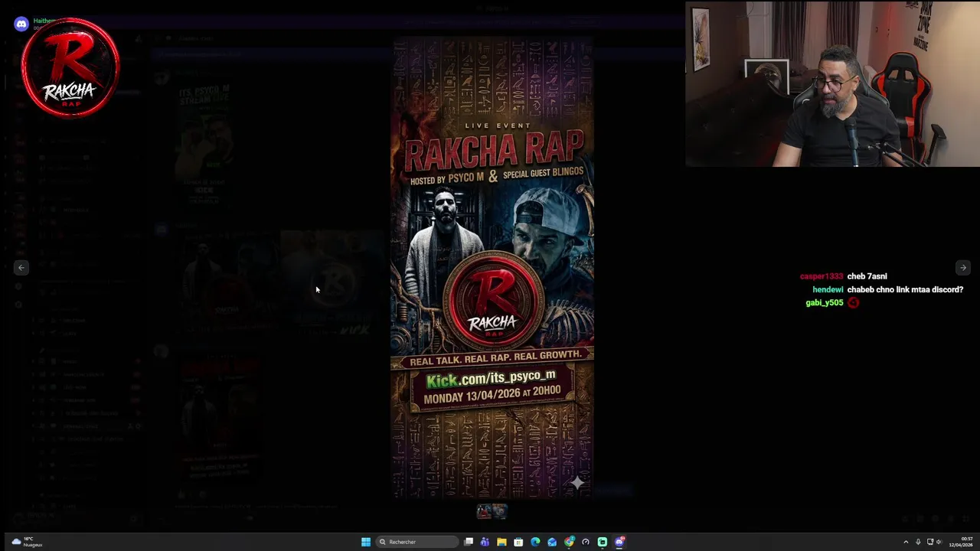This screenshot has width=980, height=551.
Task: Open the speedometer gauge app in taskbar
Action: click(x=586, y=542)
